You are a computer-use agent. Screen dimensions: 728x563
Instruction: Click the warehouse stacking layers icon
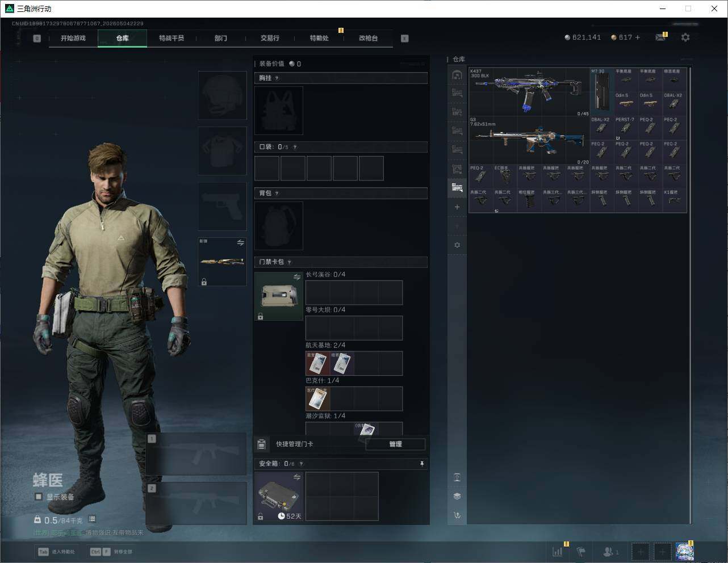[x=457, y=496]
